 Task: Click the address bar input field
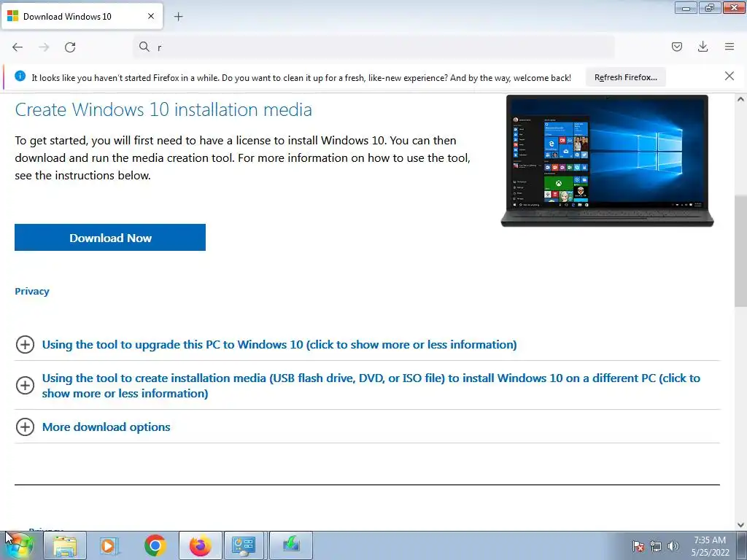click(x=374, y=47)
